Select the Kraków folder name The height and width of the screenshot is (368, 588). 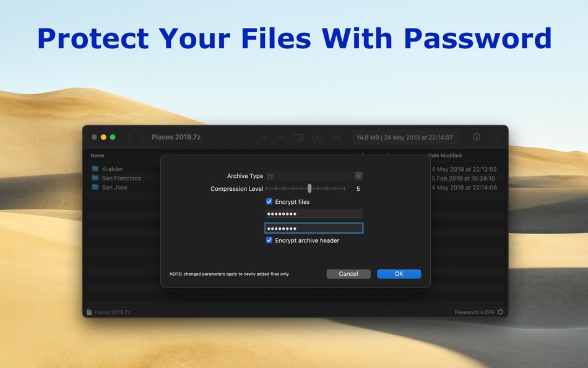click(112, 169)
